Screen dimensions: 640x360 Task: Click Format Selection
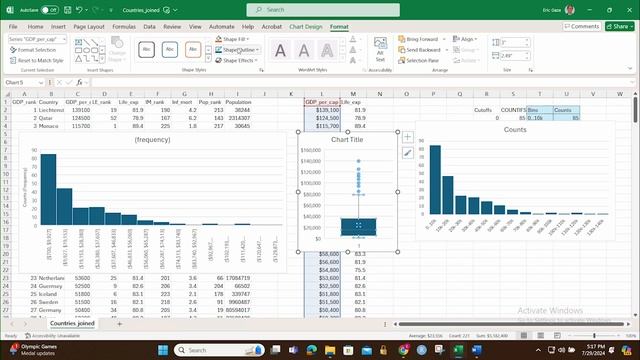tap(33, 50)
